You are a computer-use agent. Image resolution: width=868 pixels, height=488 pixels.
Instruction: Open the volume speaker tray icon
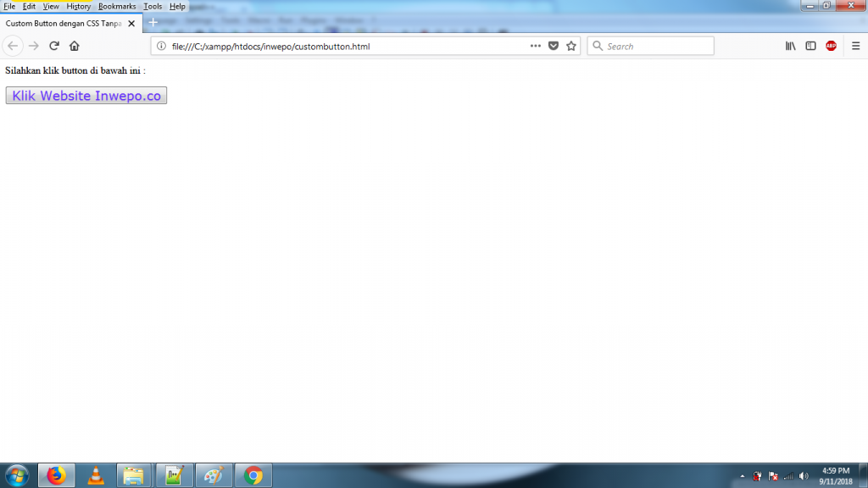(x=804, y=476)
